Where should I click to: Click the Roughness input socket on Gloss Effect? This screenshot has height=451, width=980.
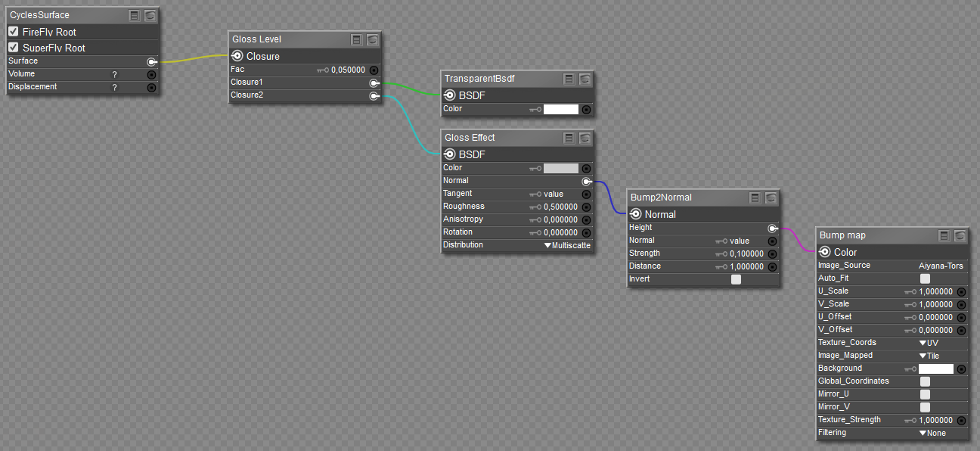point(586,207)
